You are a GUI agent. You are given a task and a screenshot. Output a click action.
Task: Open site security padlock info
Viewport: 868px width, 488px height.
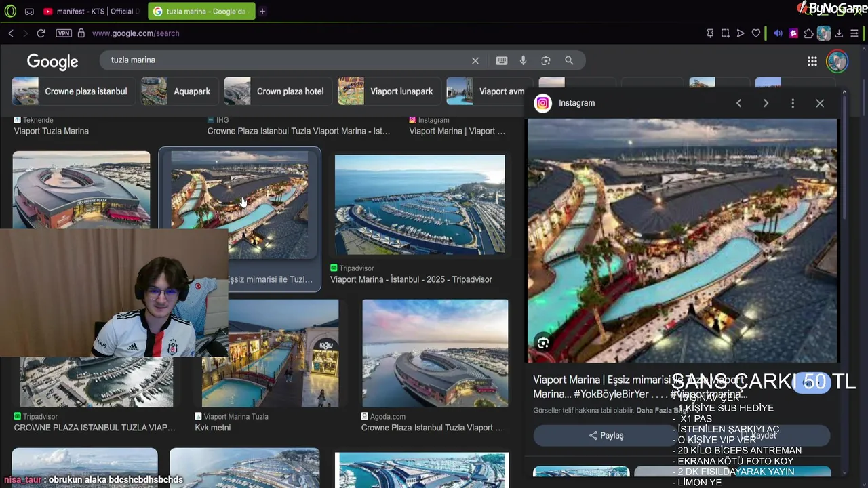tap(81, 33)
